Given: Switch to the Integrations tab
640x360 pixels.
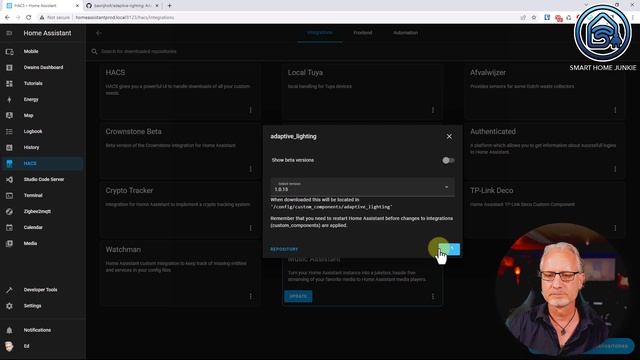Looking at the screenshot, I should (x=320, y=33).
